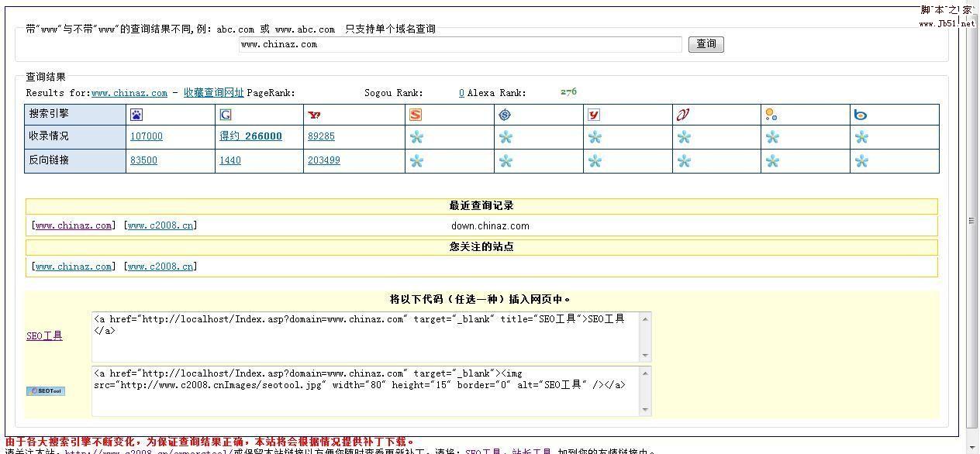Click the Baidu search engine icon
The width and height of the screenshot is (980, 454).
pyautogui.click(x=136, y=115)
